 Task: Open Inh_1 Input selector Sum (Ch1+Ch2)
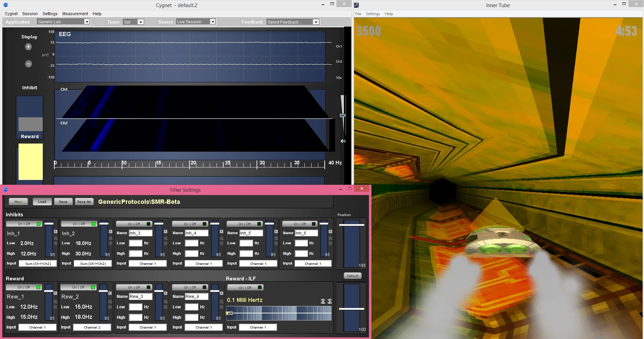coord(38,264)
